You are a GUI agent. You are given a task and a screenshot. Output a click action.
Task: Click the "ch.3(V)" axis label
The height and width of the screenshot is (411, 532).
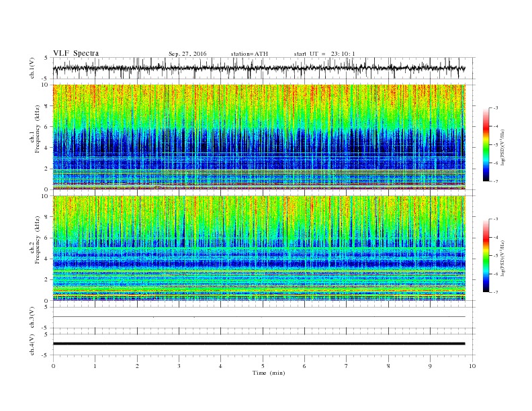tap(32, 318)
